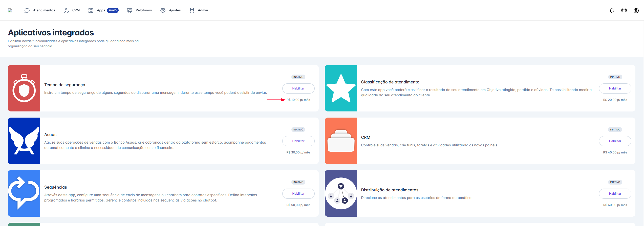Click the company logo in the header
Screen dimensions: 644x226
pos(10,10)
